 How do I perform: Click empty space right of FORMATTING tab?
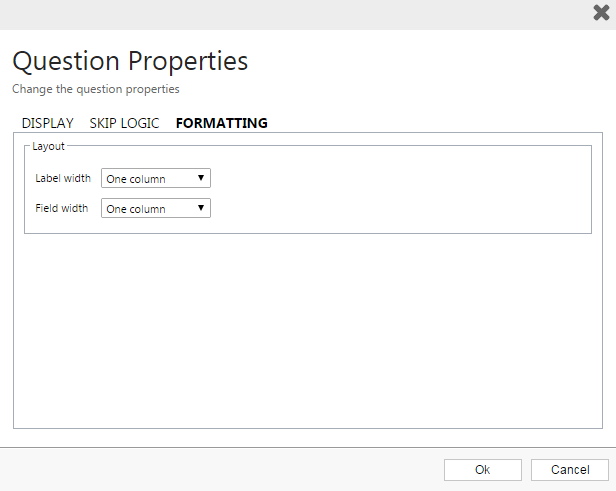(440, 123)
